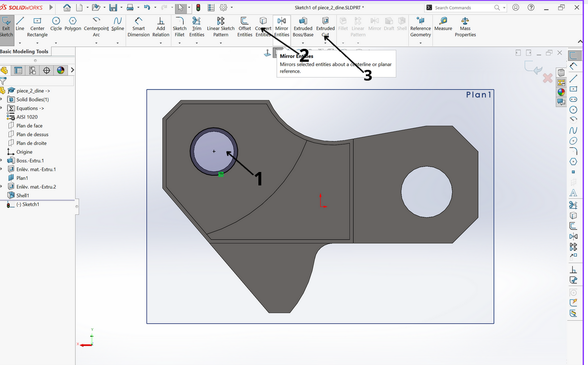
Task: Switch to the FeatureManager design tree tab
Action: [4, 70]
